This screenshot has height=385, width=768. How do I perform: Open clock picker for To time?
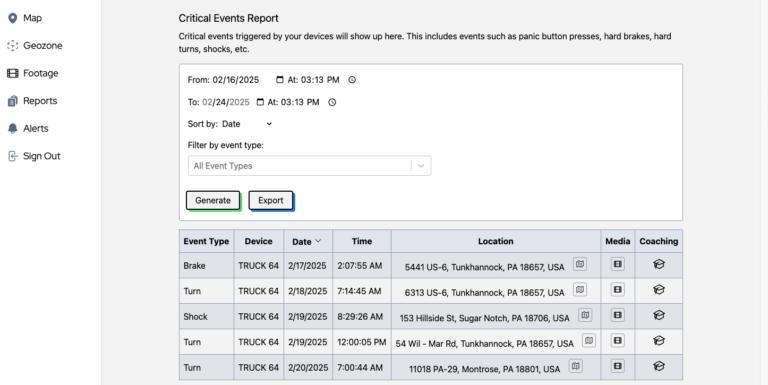coord(332,102)
